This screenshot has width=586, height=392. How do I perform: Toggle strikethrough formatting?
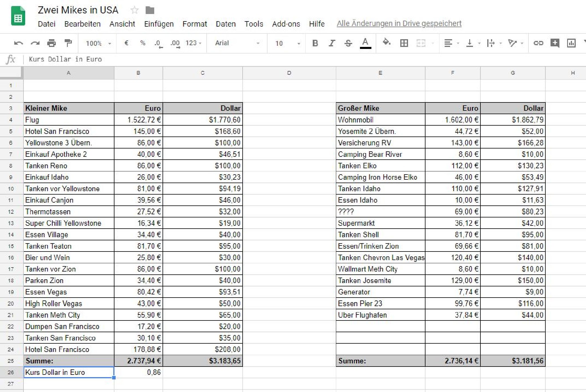(348, 43)
